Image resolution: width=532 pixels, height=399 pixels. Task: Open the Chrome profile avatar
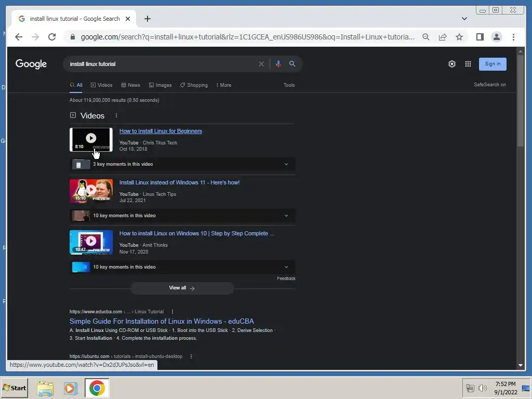(496, 37)
